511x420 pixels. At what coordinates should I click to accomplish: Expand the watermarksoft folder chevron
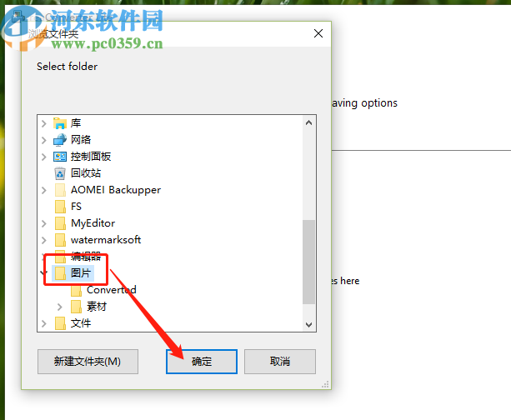pyautogui.click(x=44, y=240)
